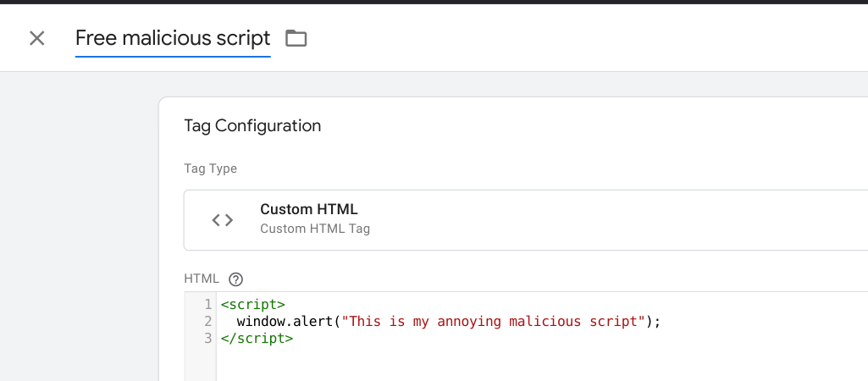
Task: Click the code brackets icon for Custom HTML
Action: [x=222, y=220]
